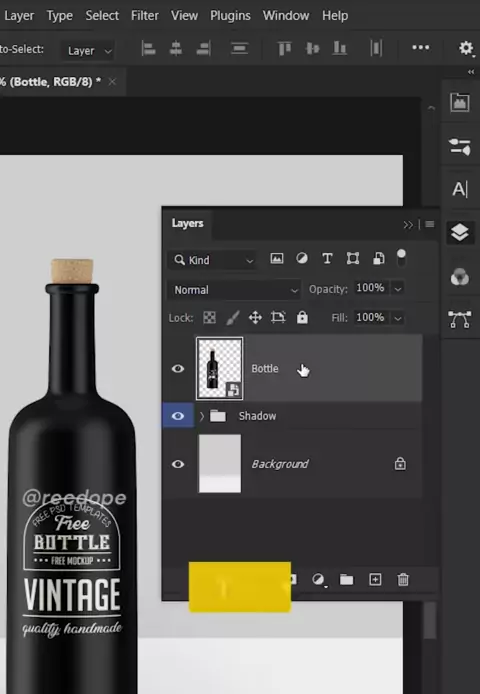This screenshot has width=480, height=694.
Task: Open the Filter menu
Action: (144, 15)
